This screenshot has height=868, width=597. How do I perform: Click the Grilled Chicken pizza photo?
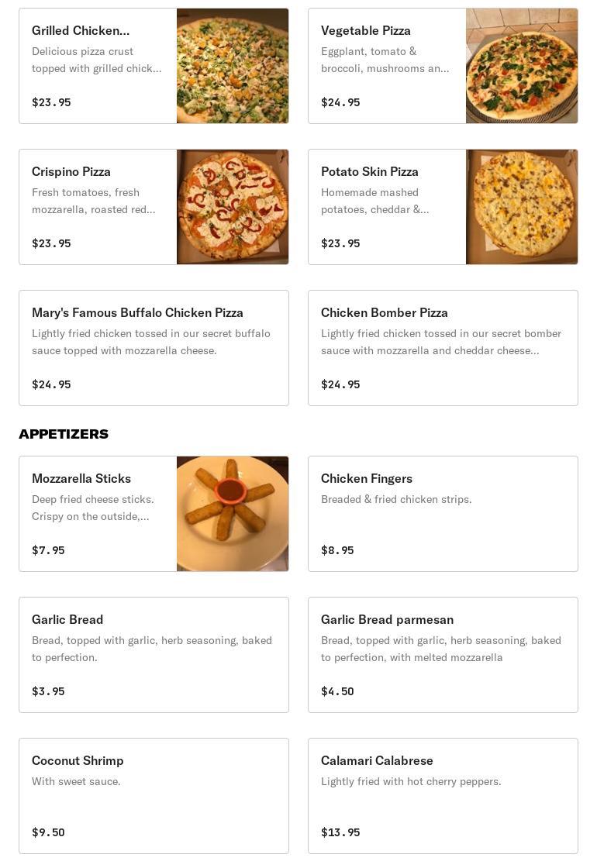[x=233, y=66]
